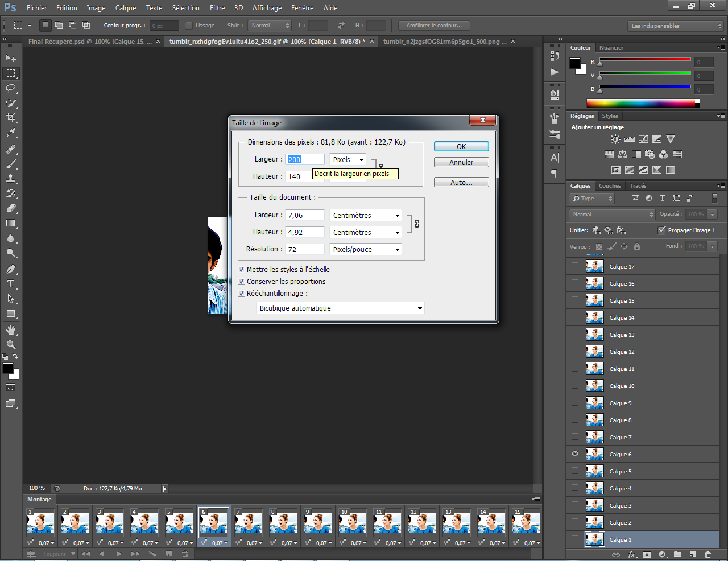Uncheck Mettre les styles à l'échelle
The image size is (728, 561).
[241, 270]
